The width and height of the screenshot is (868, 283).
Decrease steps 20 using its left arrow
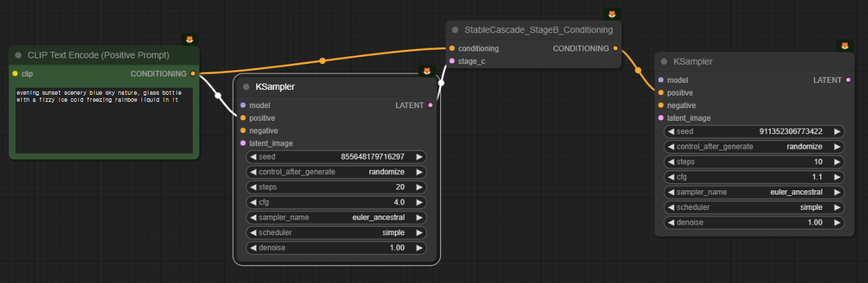[253, 187]
